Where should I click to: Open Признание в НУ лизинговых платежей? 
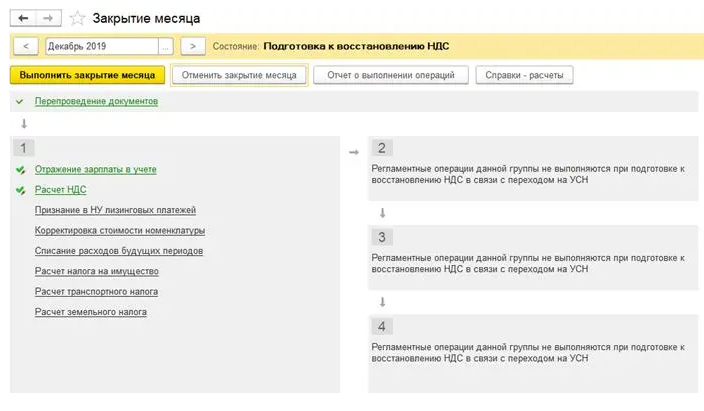click(115, 210)
